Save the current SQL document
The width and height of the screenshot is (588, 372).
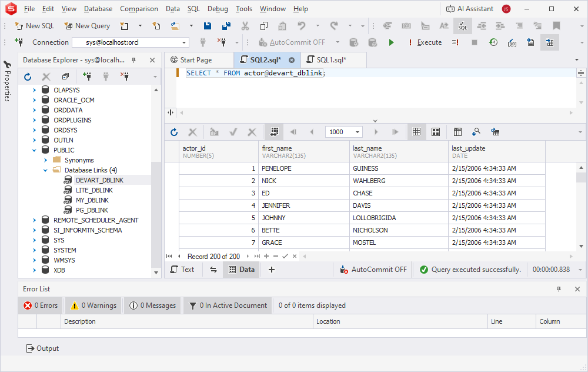coord(207,26)
